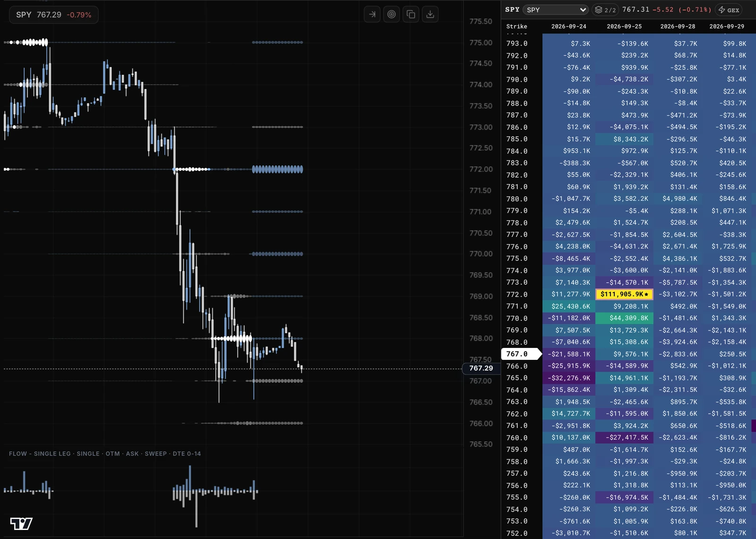The height and width of the screenshot is (539, 756).
Task: Click the 772.00 price axis label
Action: pos(481,169)
